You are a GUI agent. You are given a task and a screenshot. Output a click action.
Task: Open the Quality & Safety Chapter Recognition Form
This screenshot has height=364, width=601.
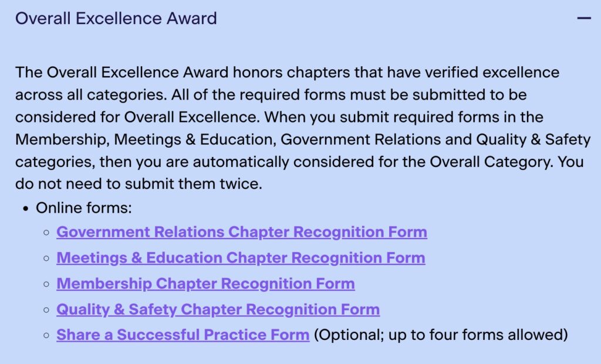click(218, 309)
